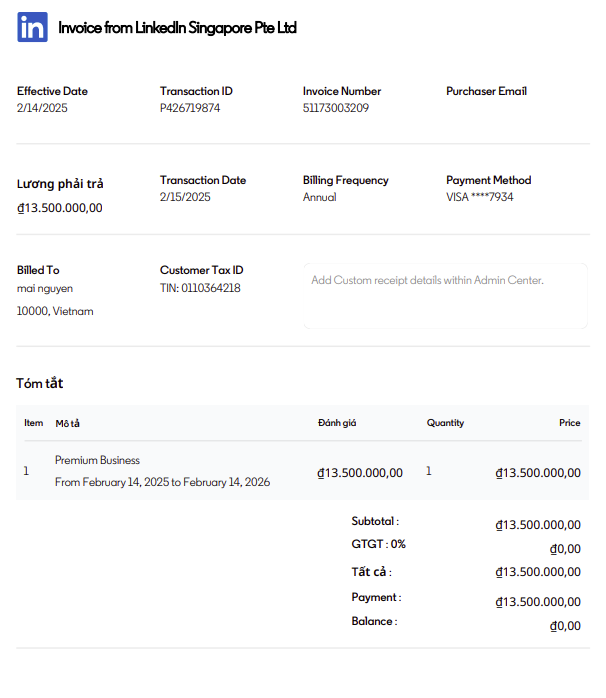The width and height of the screenshot is (606, 698).
Task: Click the Subtotal amount value
Action: 538,525
